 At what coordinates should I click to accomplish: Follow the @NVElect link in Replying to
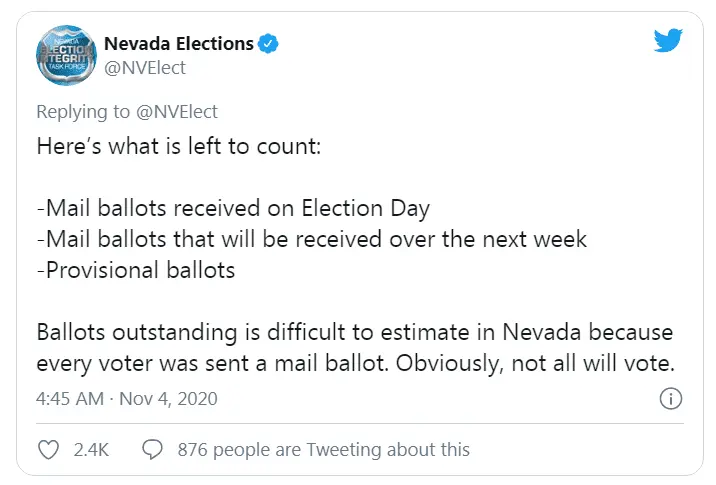(176, 111)
